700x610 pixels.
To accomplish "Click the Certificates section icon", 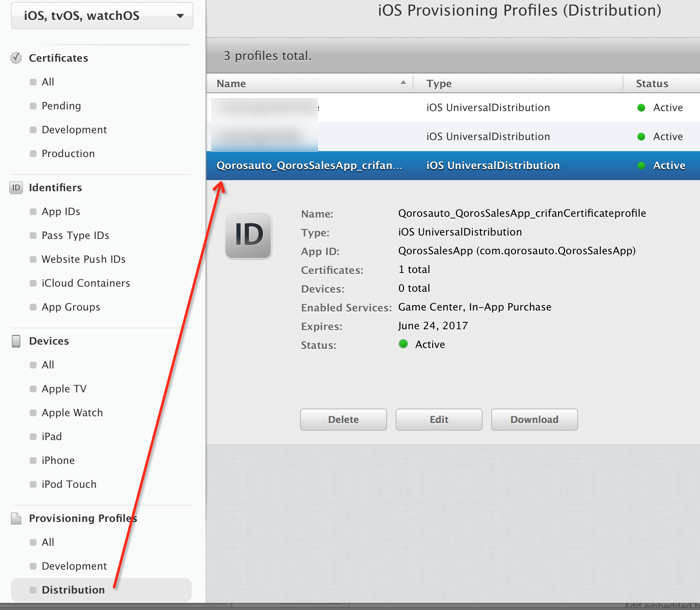I will pos(16,58).
